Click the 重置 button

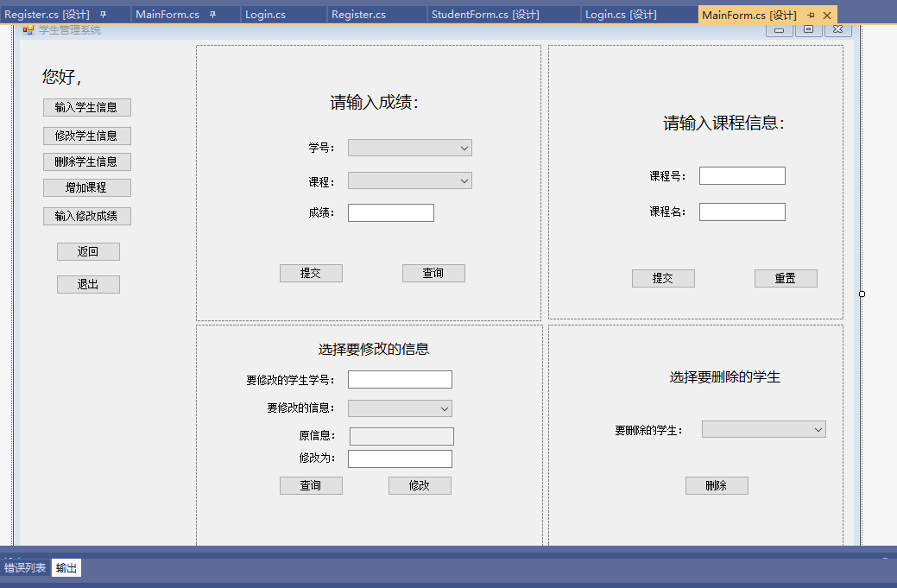(786, 279)
